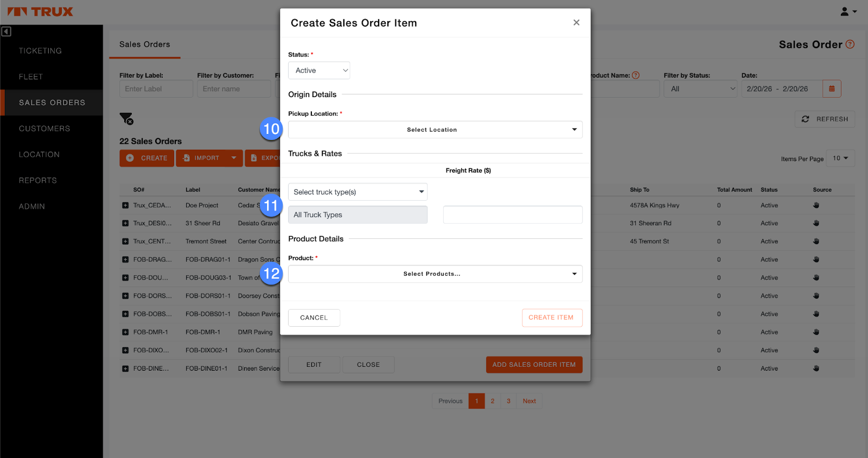Close the Create Sales Order Item dialog

click(x=576, y=22)
